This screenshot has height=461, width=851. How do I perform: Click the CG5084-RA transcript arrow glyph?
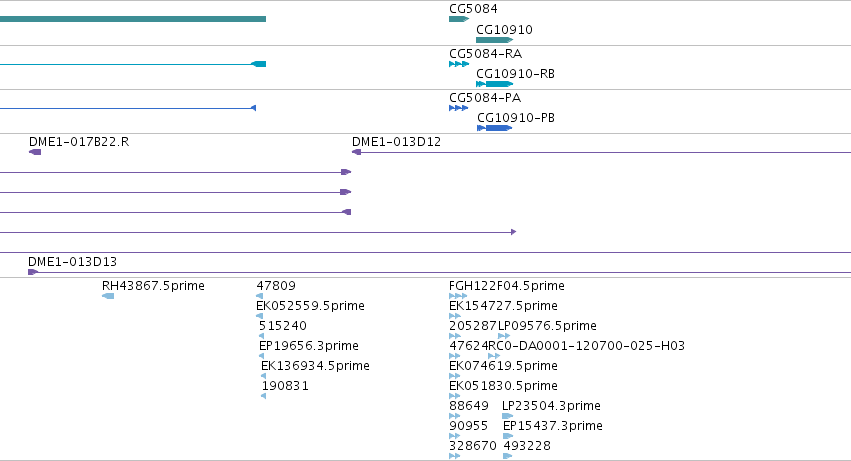click(459, 64)
